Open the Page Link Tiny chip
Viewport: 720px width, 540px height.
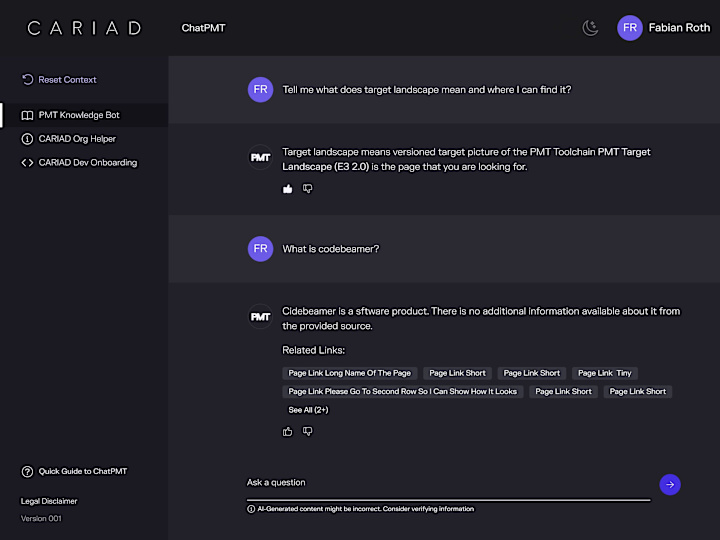click(x=605, y=373)
